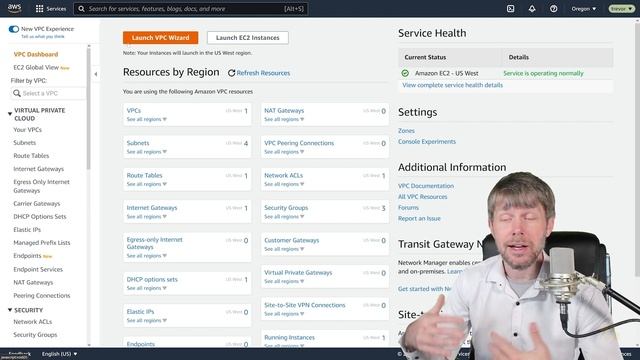
Task: Open the Services grid menu
Action: pyautogui.click(x=51, y=9)
